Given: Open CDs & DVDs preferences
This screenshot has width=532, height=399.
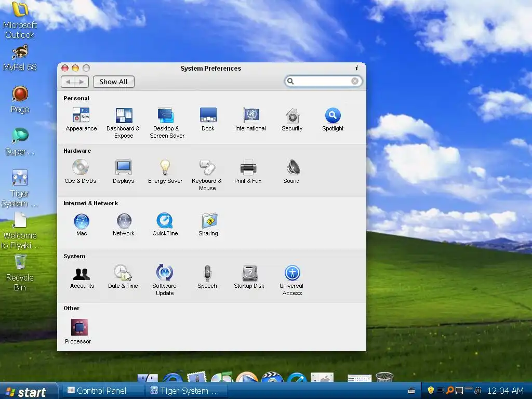Looking at the screenshot, I should [81, 171].
